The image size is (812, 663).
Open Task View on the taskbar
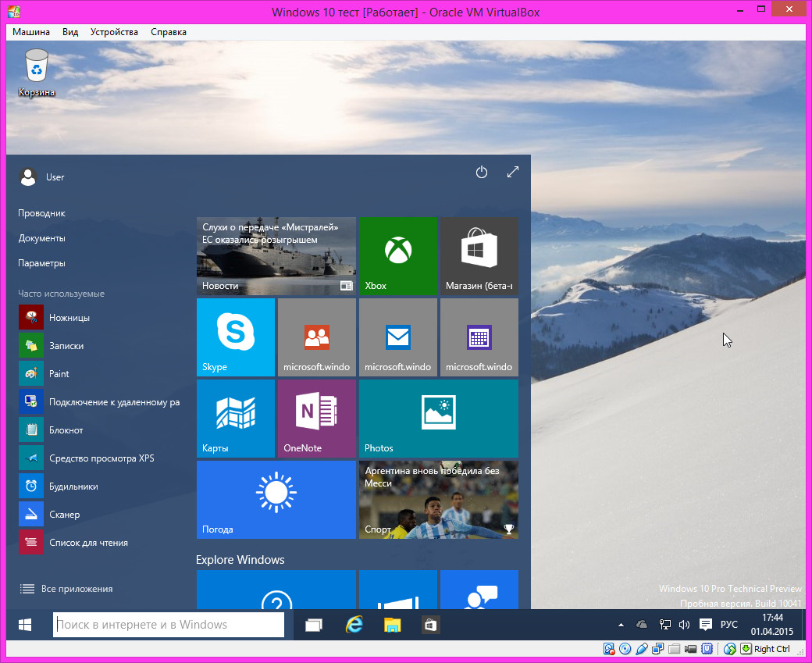click(313, 626)
